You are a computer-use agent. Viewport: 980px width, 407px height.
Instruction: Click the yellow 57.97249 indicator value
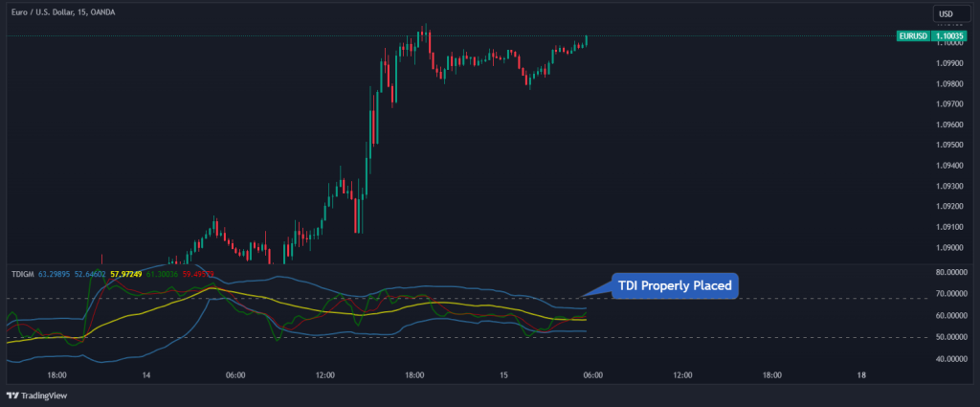click(x=126, y=274)
